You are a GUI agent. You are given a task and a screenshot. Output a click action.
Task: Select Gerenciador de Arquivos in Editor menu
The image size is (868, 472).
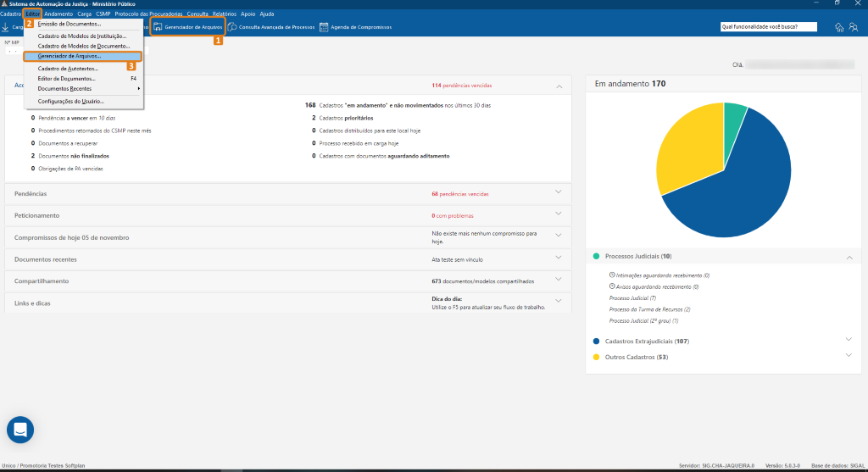point(75,56)
